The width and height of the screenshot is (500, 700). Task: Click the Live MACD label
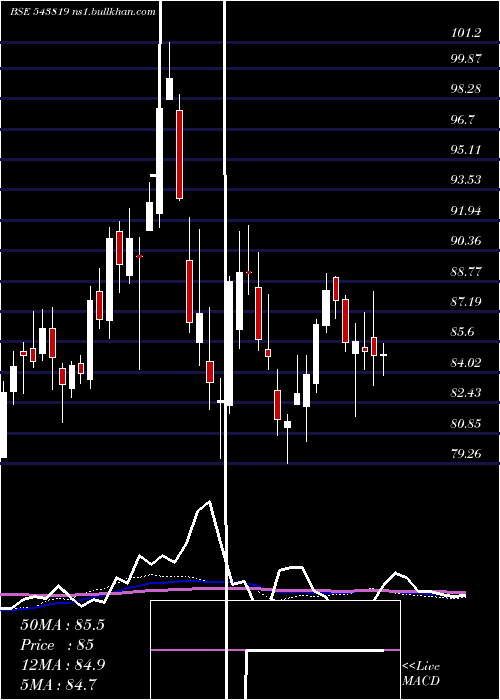421,673
